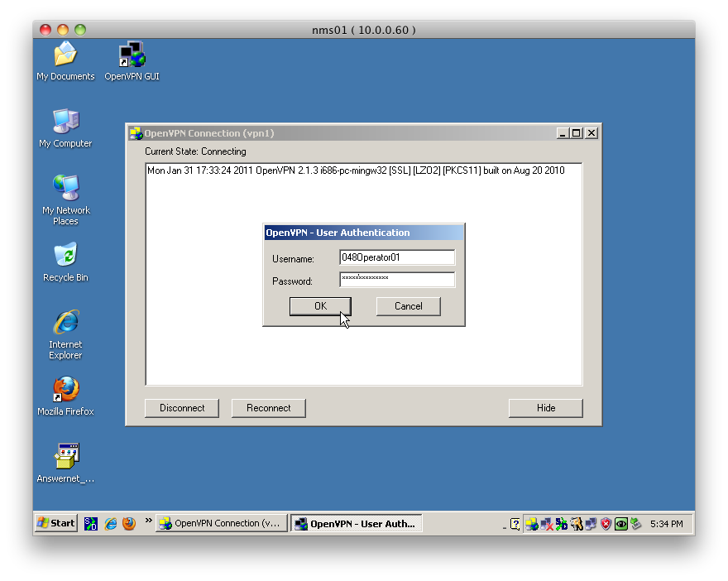The height and width of the screenshot is (581, 728).
Task: Click OpenVPN Connection window title icon
Action: pyautogui.click(x=136, y=134)
